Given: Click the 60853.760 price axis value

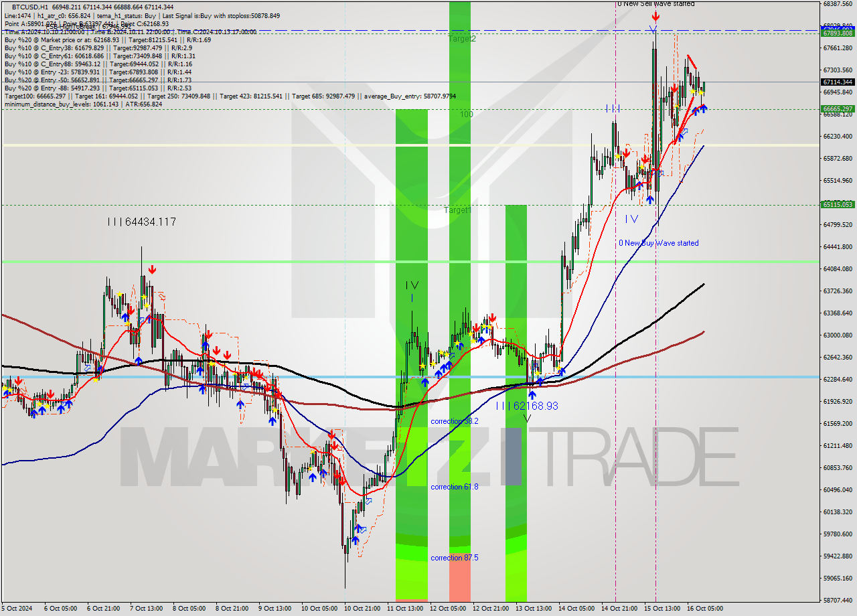Looking at the screenshot, I should point(838,467).
